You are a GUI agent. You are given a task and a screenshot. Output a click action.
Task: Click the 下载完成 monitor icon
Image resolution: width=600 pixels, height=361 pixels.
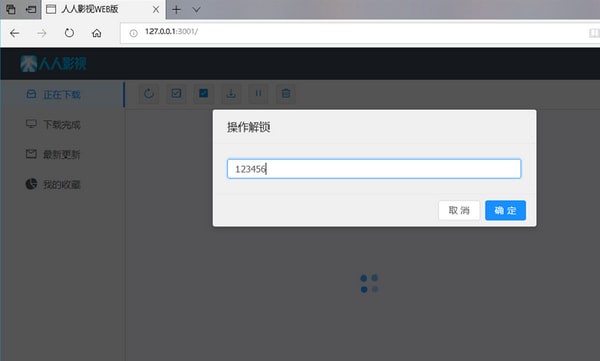click(x=31, y=124)
